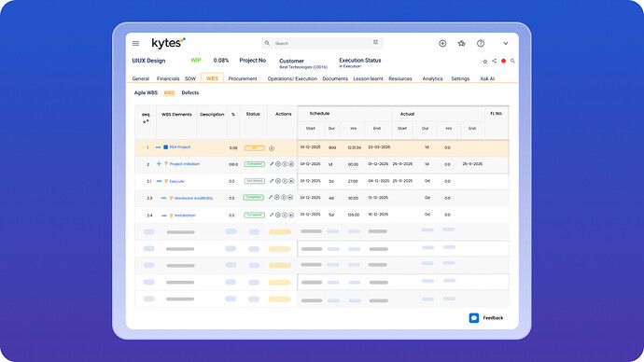Open the Hardware Availability link
644x362 pixels.
coord(193,198)
